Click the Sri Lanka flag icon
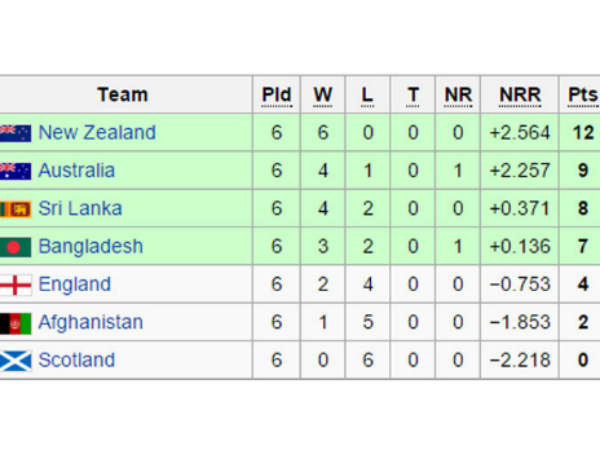 click(16, 209)
